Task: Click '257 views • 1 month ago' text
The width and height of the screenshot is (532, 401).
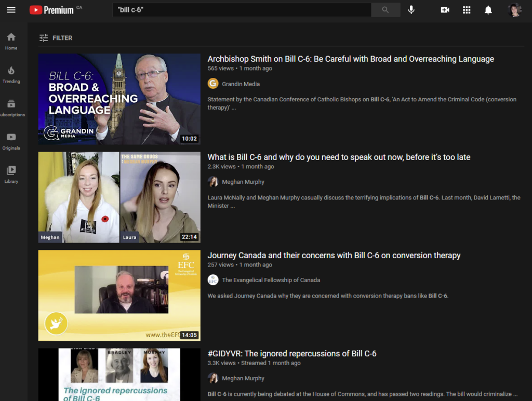Action: (x=240, y=264)
